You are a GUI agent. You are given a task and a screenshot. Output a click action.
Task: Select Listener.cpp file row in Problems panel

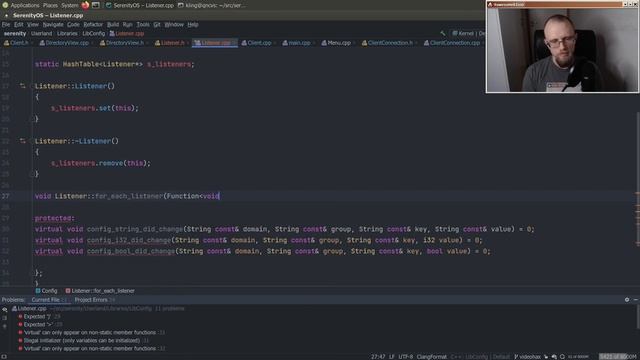[98, 309]
